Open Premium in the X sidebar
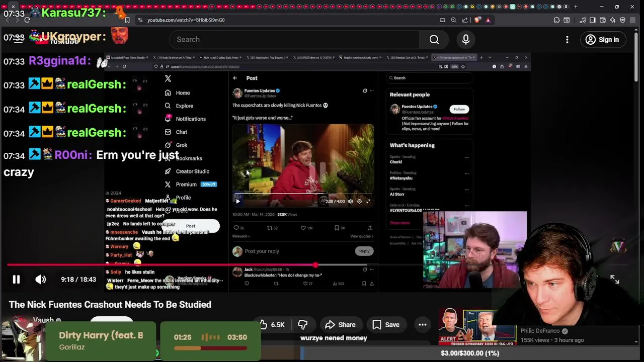 (x=190, y=185)
